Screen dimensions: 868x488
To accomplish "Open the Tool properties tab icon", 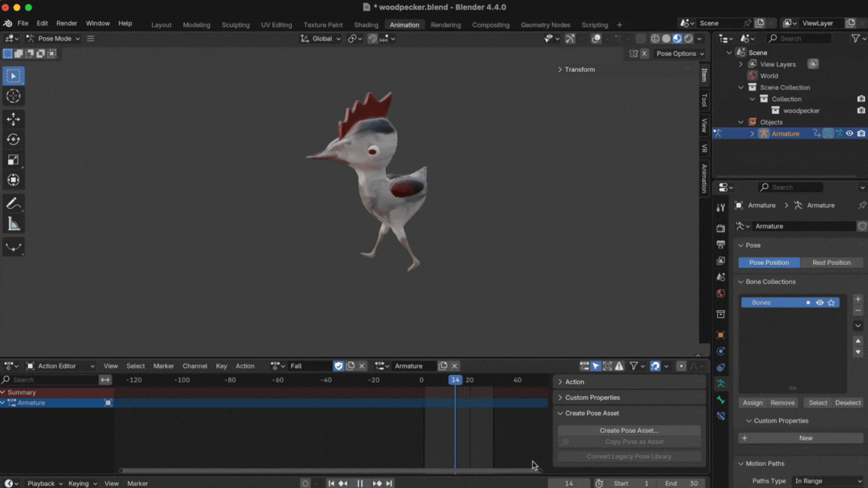I will [720, 208].
